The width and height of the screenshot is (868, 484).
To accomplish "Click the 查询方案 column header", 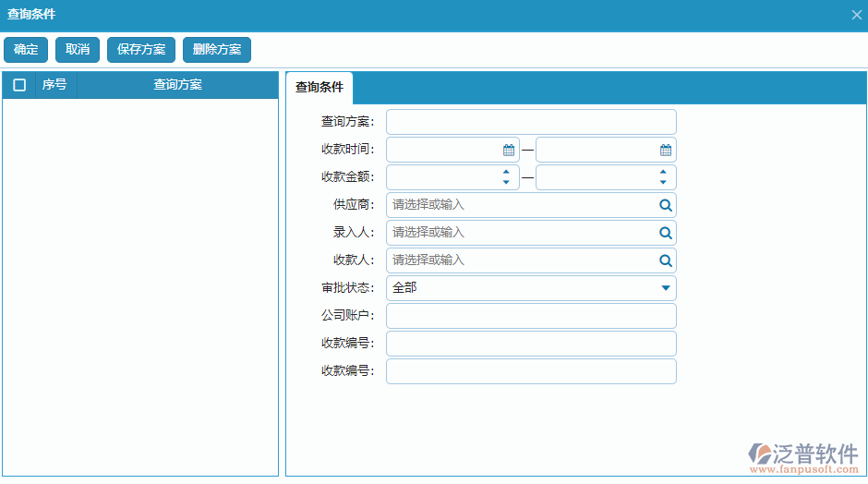I will (177, 85).
